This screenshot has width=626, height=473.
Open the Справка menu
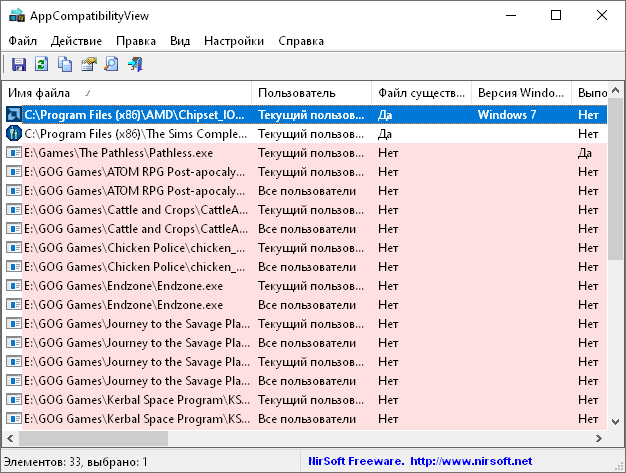click(x=301, y=41)
